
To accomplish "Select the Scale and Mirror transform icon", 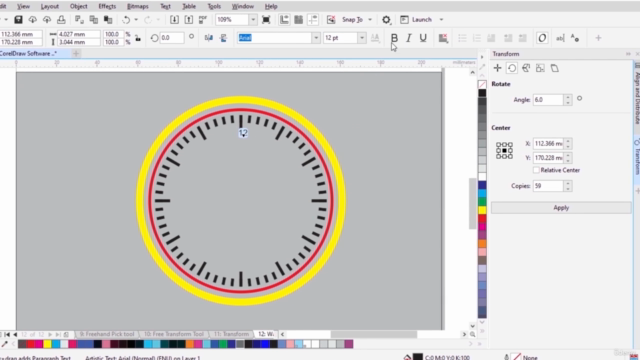I will click(x=526, y=68).
